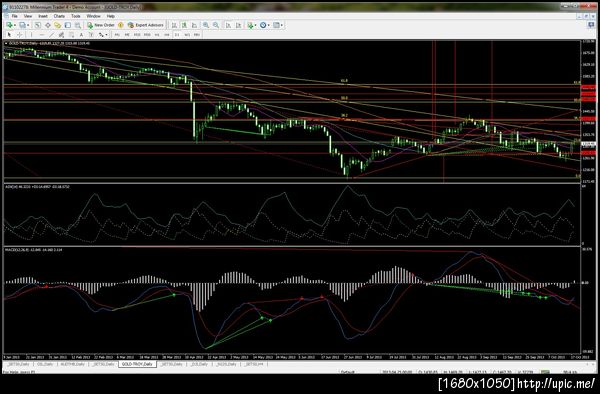Viewport: 600px width, 394px height.
Task: Open the Navigator panel icon
Action: click(57, 25)
